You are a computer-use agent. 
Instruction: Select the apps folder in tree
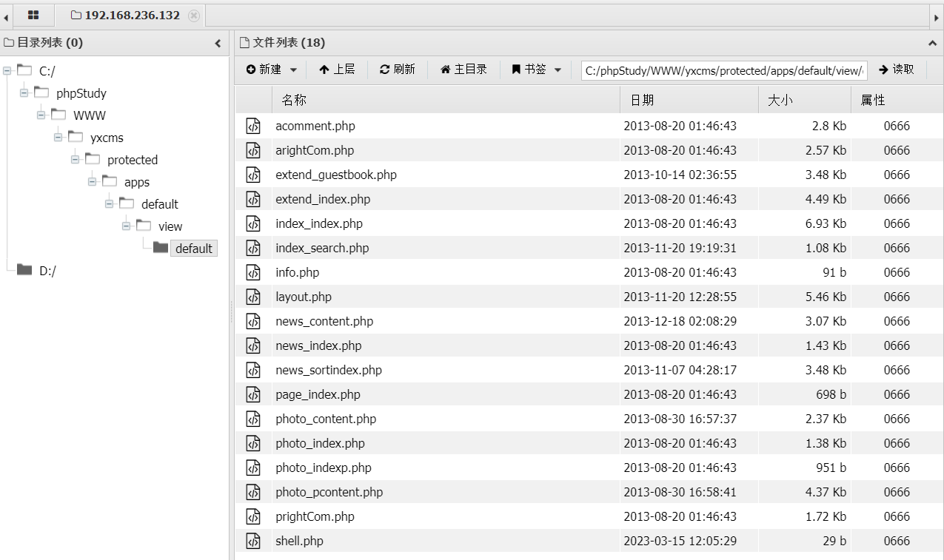[x=136, y=182]
